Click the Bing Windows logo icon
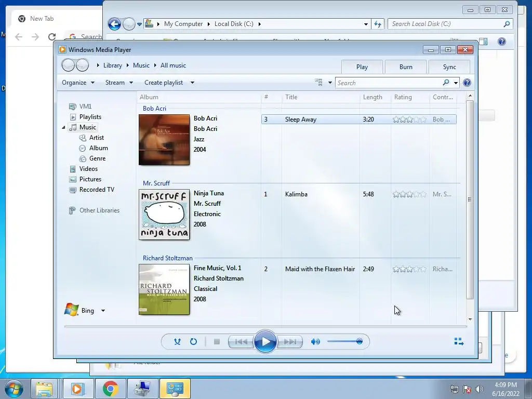The height and width of the screenshot is (399, 532). click(x=71, y=310)
